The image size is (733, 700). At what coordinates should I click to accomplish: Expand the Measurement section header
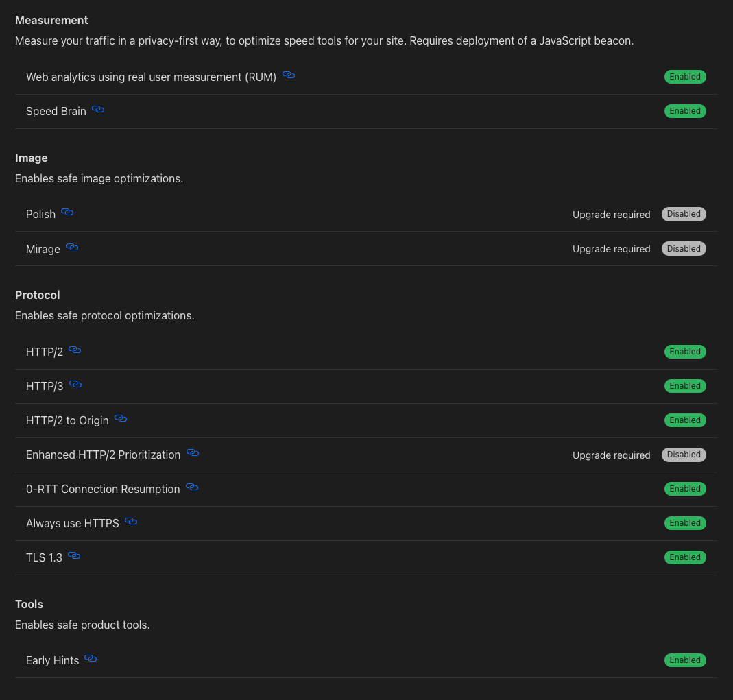point(51,20)
